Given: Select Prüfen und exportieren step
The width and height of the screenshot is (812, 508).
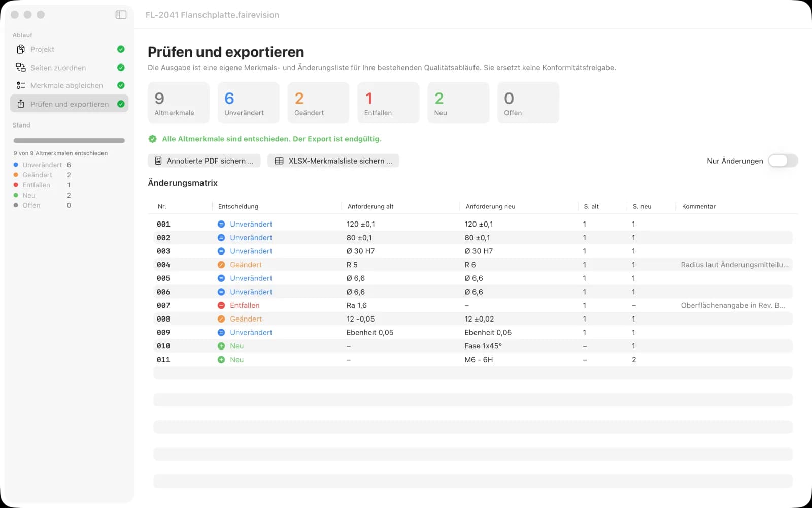Looking at the screenshot, I should 69,104.
